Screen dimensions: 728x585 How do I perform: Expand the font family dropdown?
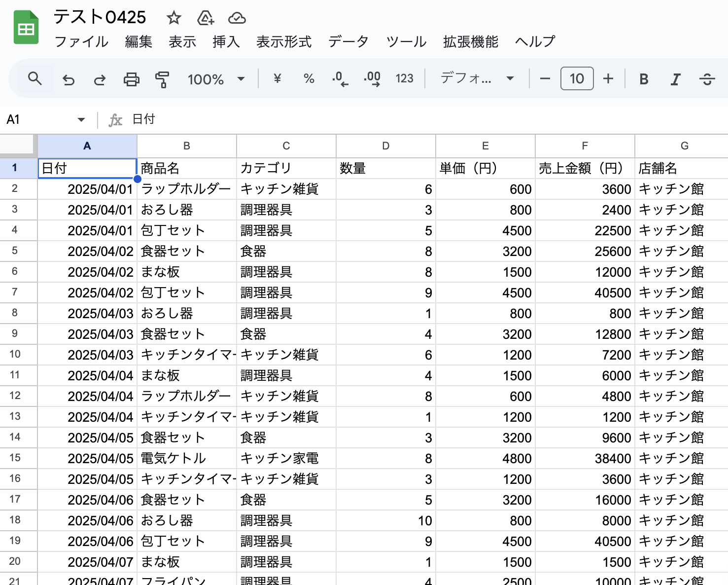click(x=477, y=79)
